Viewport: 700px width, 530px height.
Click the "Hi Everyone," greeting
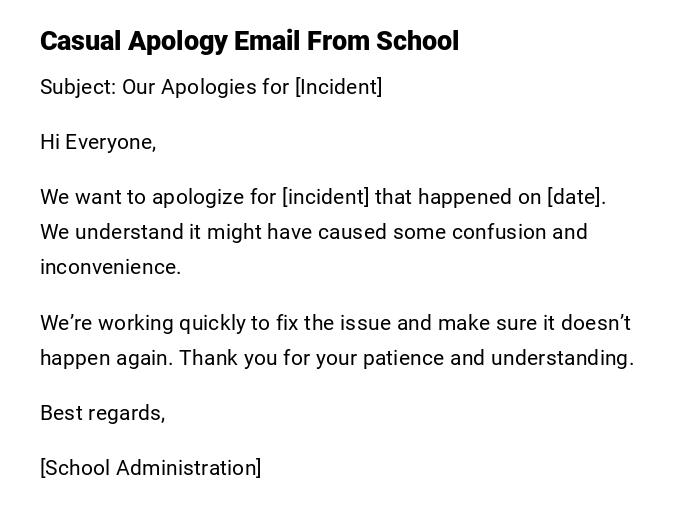98,142
